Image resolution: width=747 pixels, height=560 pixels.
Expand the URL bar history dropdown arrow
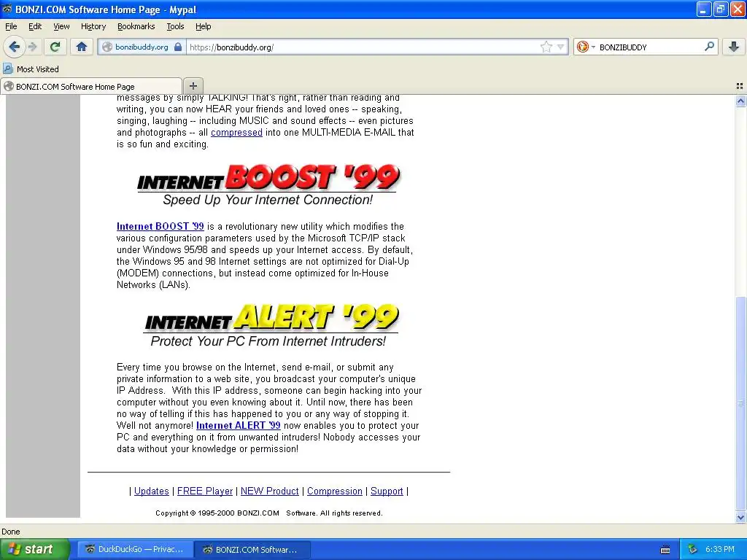[561, 47]
